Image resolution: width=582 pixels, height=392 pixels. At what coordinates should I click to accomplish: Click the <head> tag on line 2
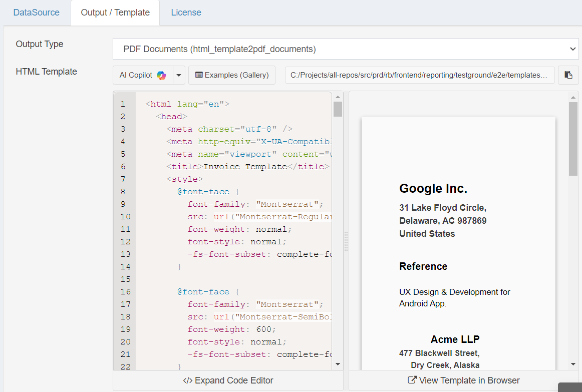pos(171,117)
